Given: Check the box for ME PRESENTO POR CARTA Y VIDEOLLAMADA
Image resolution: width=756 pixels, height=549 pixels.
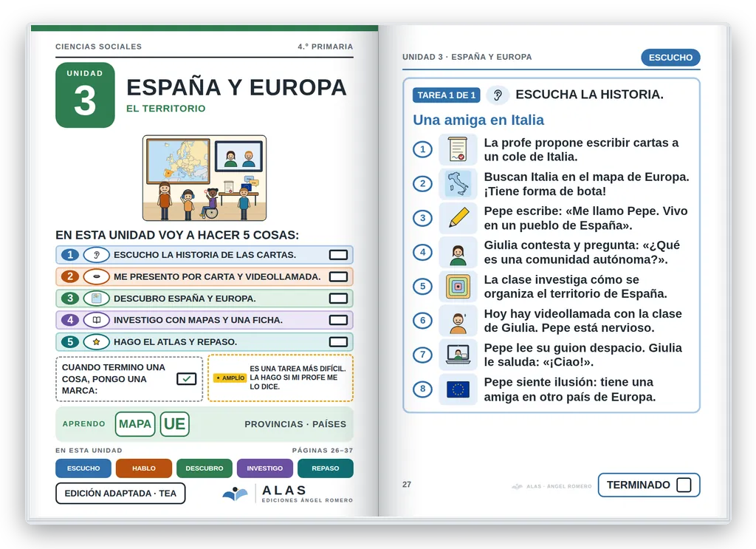Looking at the screenshot, I should [338, 276].
